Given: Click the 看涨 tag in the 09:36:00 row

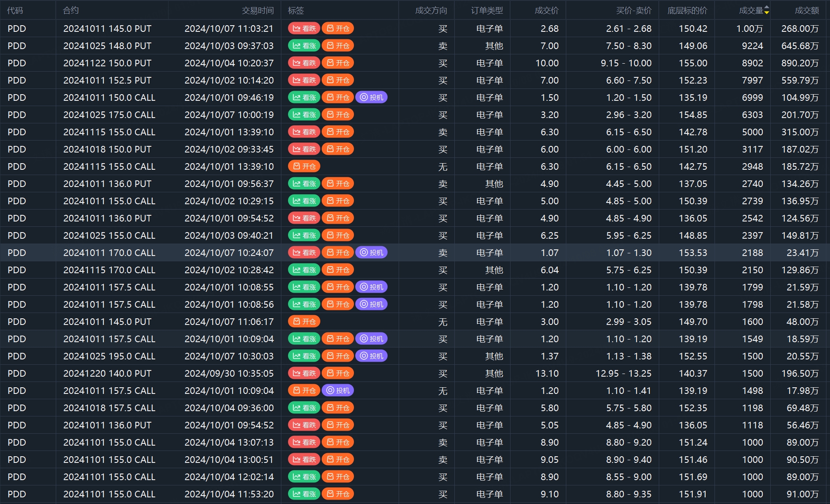Looking at the screenshot, I should click(304, 408).
